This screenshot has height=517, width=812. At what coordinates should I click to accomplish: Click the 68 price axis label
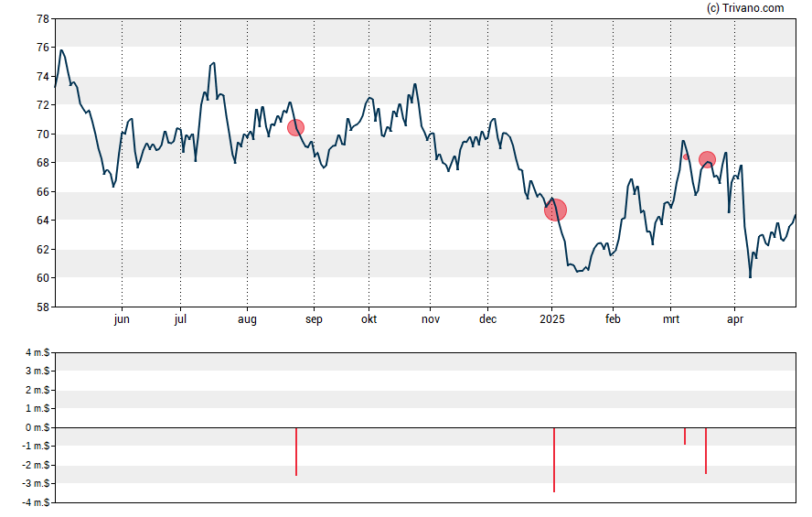(43, 162)
